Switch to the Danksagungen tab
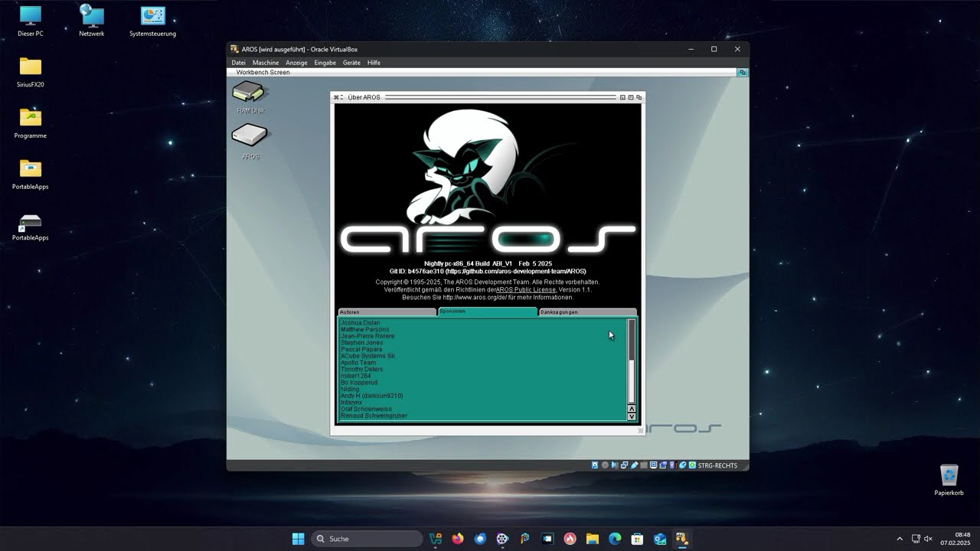Screen dimensions: 980x551 coord(588,312)
